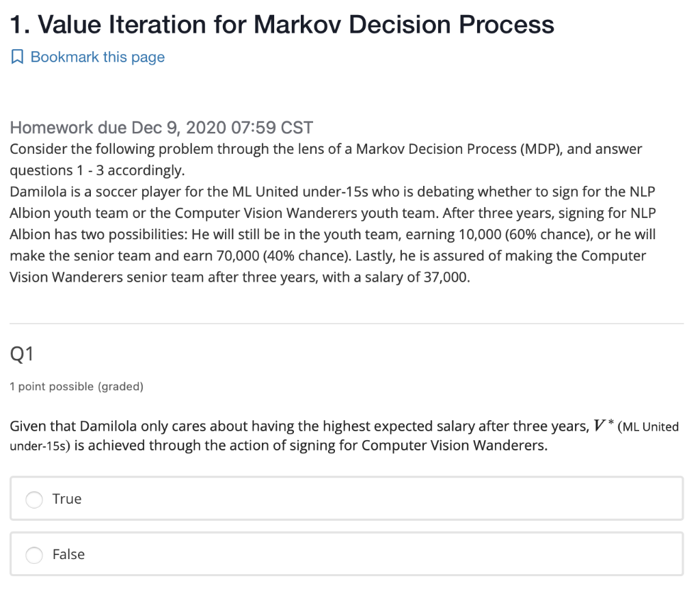Click the page title Value Iteration heading
700x596 pixels.
(281, 24)
